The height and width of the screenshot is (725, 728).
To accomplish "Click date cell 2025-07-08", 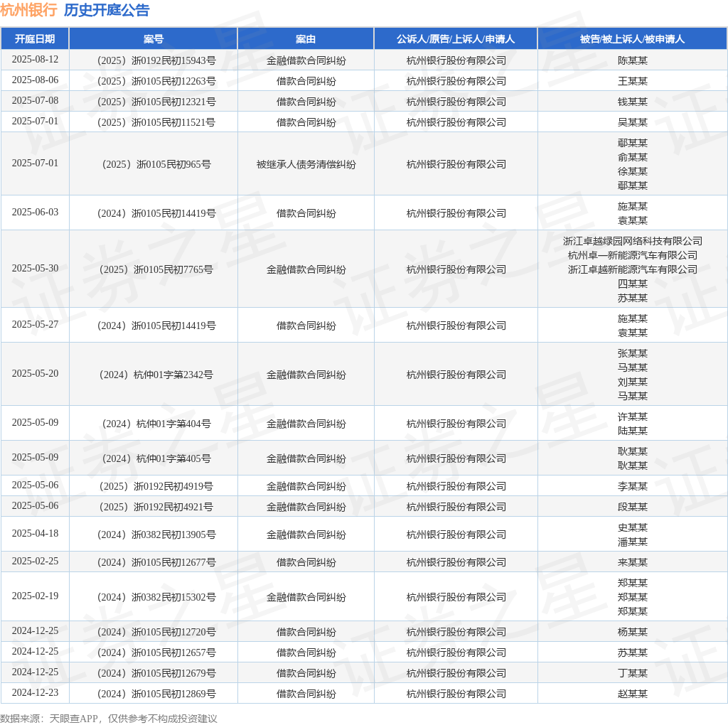I will [35, 100].
